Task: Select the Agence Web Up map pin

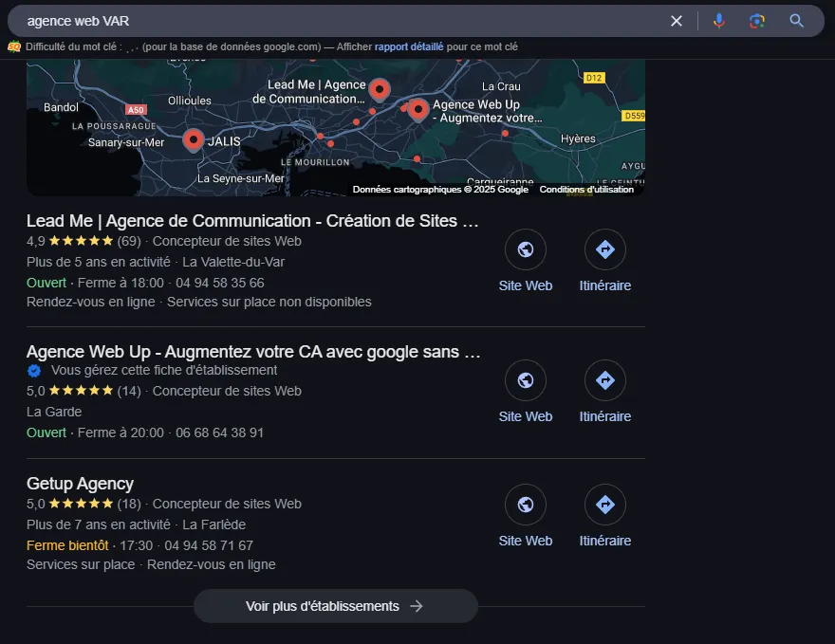Action: coord(418,110)
